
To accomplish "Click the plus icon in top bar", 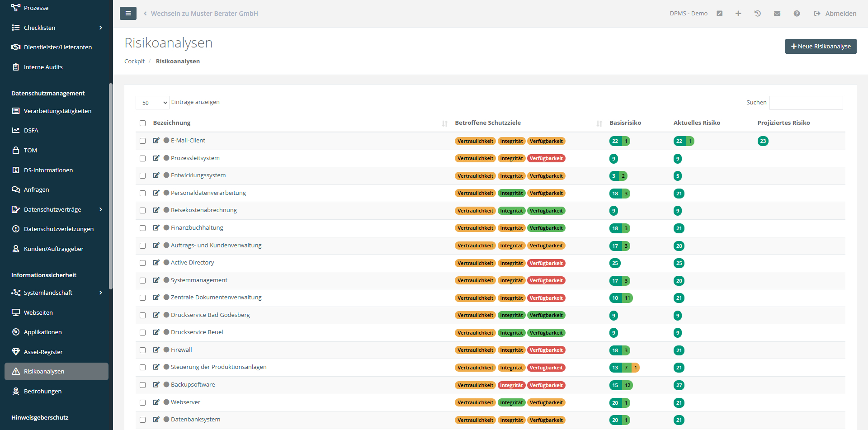I will click(738, 14).
